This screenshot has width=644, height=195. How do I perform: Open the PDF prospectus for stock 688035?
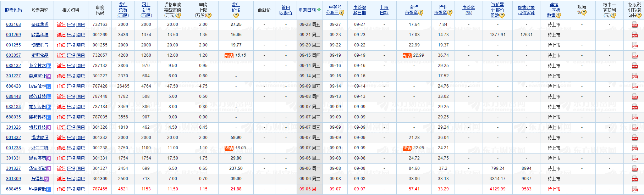pos(634,118)
